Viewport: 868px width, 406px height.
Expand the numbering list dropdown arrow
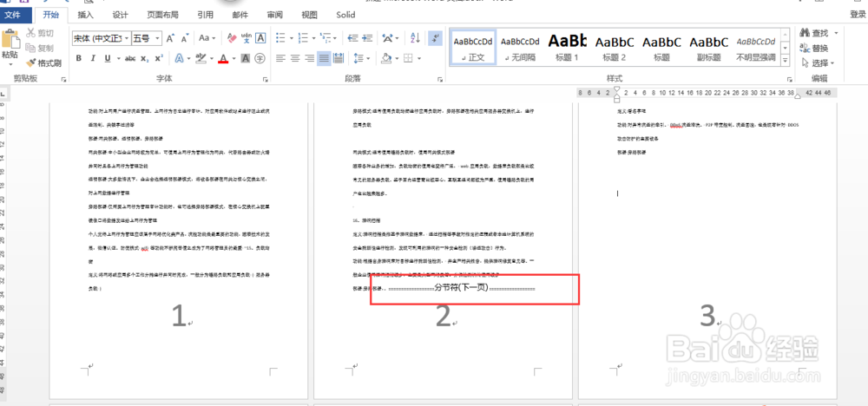point(313,38)
